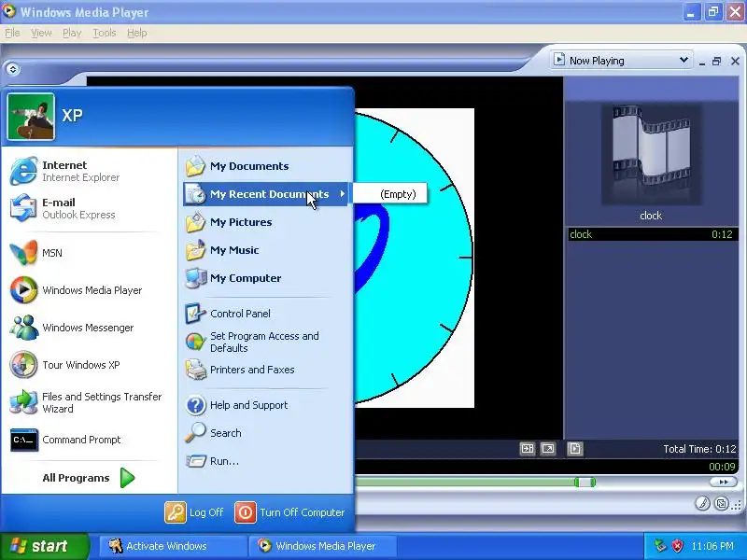Open Search from Start menu
The height and width of the screenshot is (560, 747).
pyautogui.click(x=267, y=433)
